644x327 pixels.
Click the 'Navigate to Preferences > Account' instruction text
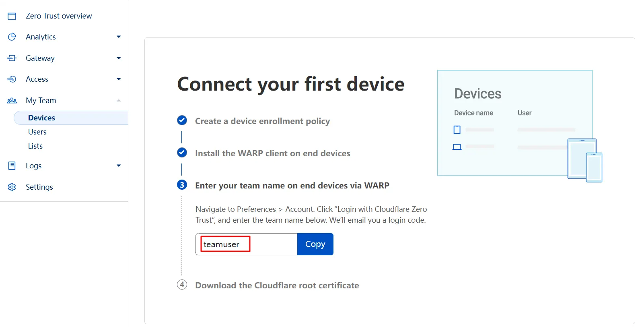(311, 215)
